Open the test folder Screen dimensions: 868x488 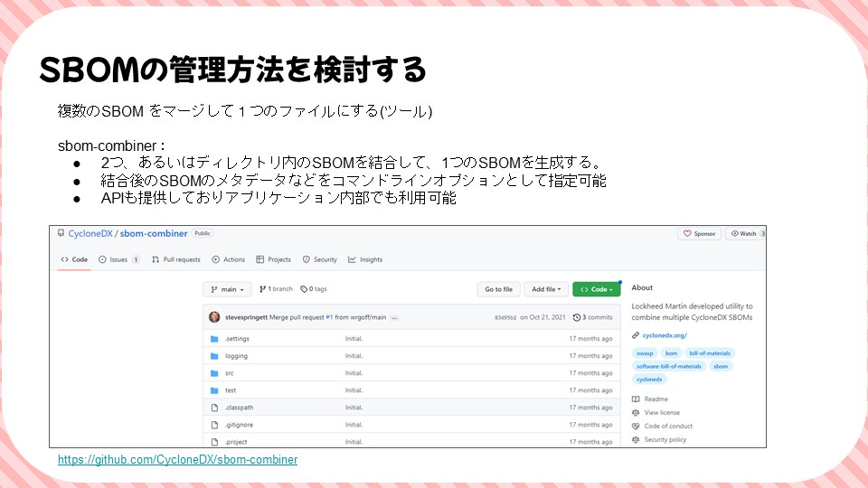(231, 390)
